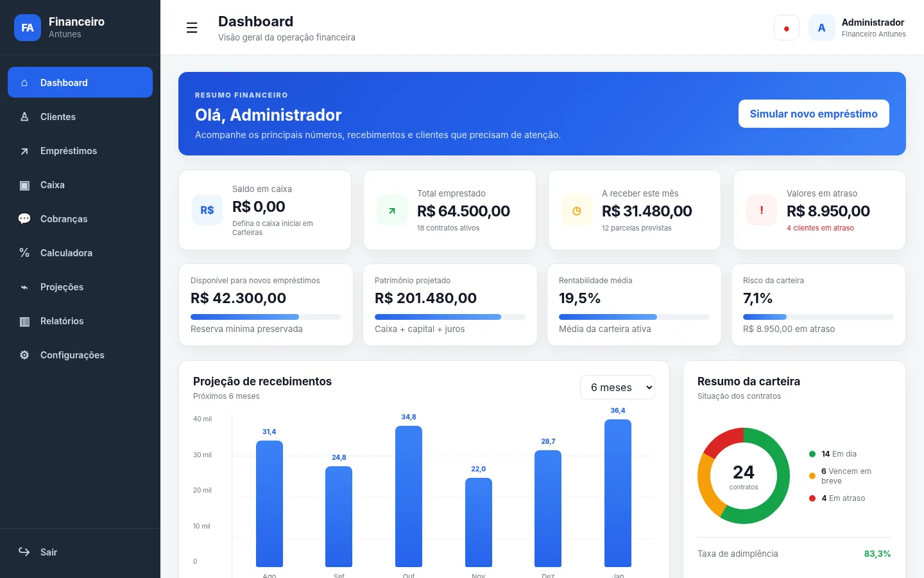924x578 pixels.
Task: Go to the Empréstimos section
Action: pos(80,150)
